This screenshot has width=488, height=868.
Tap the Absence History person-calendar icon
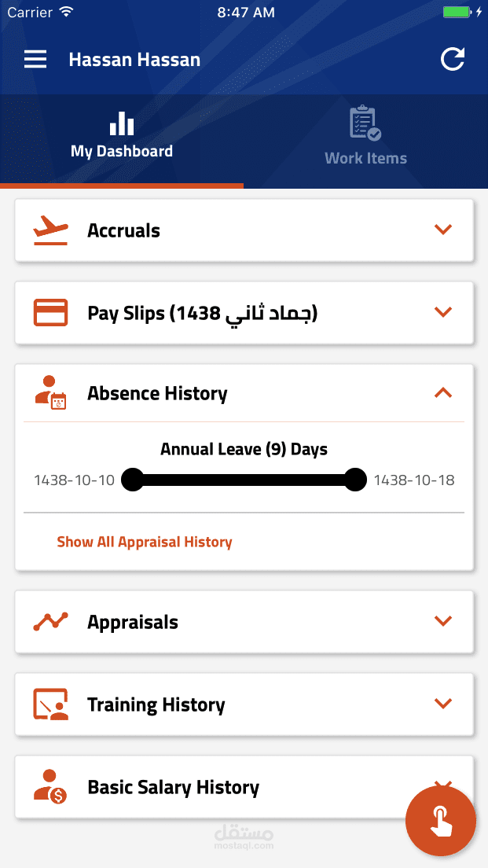tap(50, 393)
